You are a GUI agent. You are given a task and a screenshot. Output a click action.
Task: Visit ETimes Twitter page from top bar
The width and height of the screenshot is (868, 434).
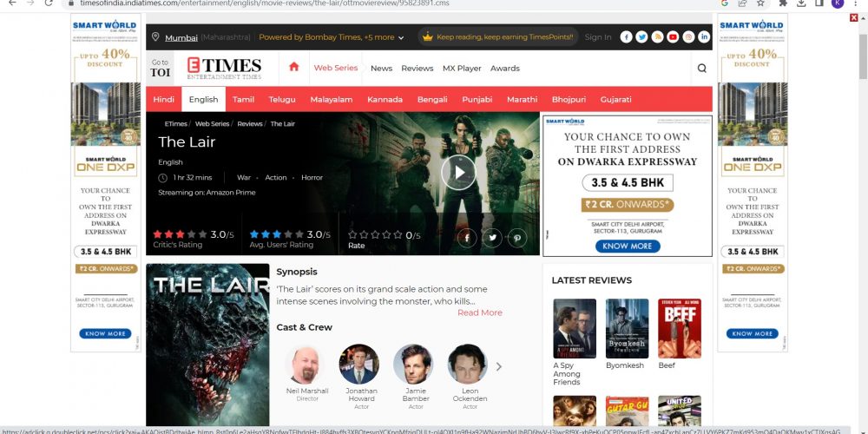(641, 37)
